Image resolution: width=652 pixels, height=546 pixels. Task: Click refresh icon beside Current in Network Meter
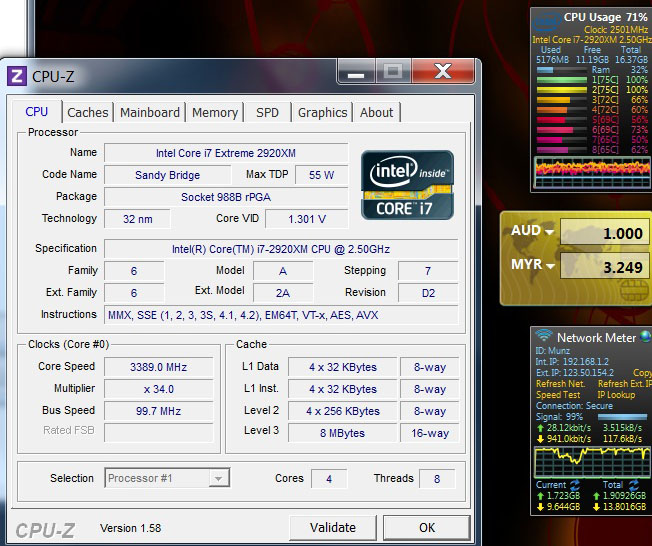pos(575,484)
